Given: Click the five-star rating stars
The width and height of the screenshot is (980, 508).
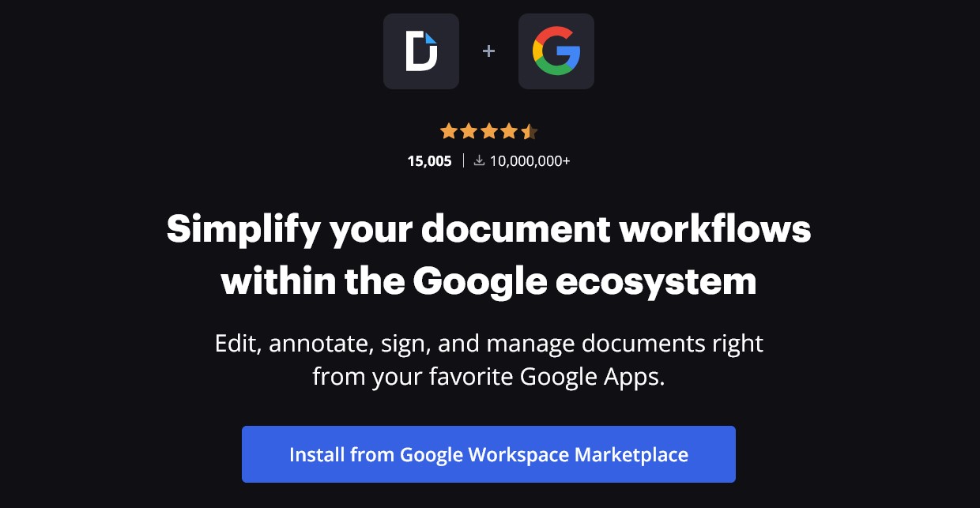Looking at the screenshot, I should point(489,131).
